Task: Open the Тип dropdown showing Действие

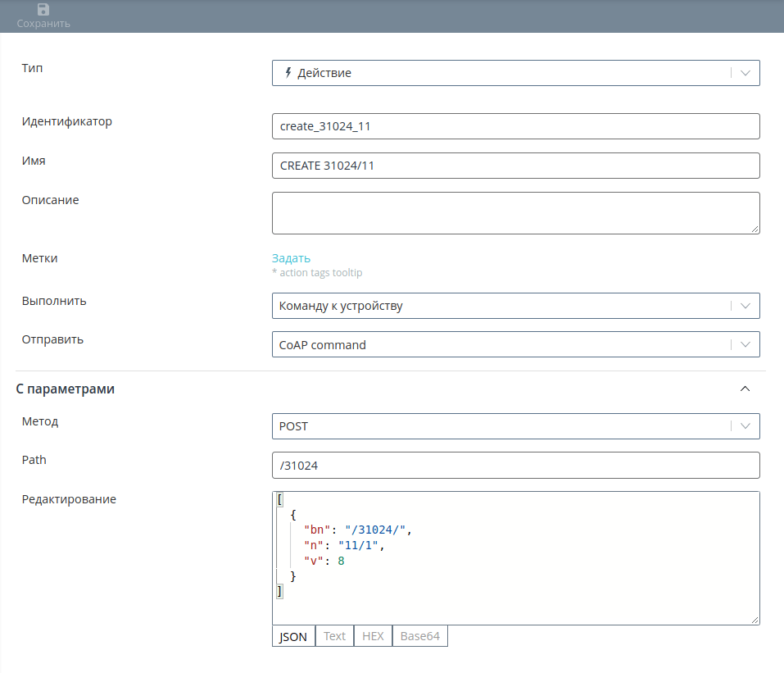Action: tap(515, 73)
